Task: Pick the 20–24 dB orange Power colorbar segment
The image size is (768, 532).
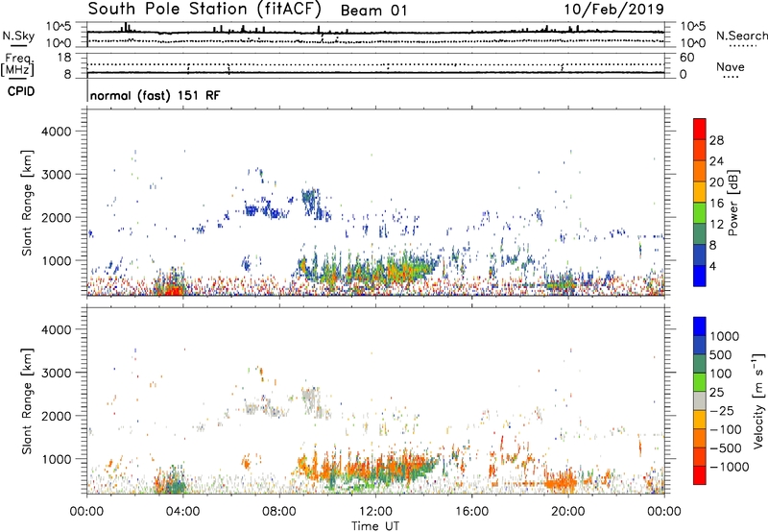Action: (700, 171)
